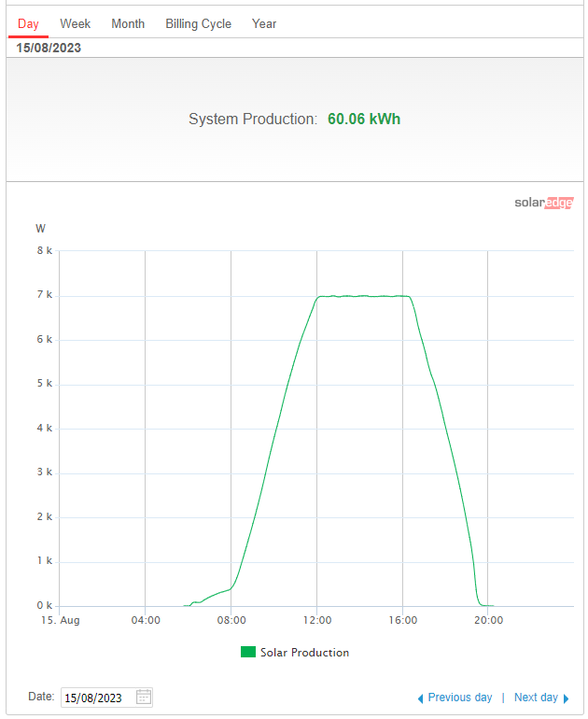Click the 08:00 x-axis label
The height and width of the screenshot is (719, 588).
tap(231, 620)
